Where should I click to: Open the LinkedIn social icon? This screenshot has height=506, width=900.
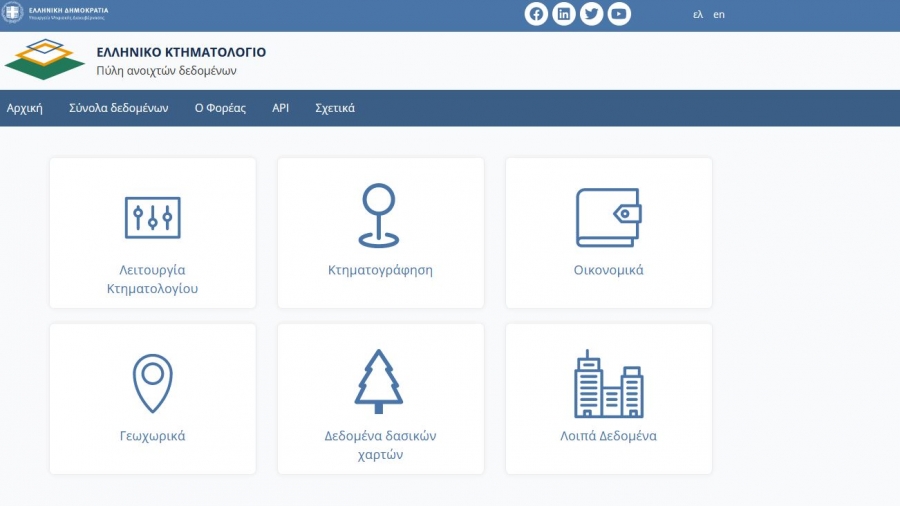(x=564, y=14)
